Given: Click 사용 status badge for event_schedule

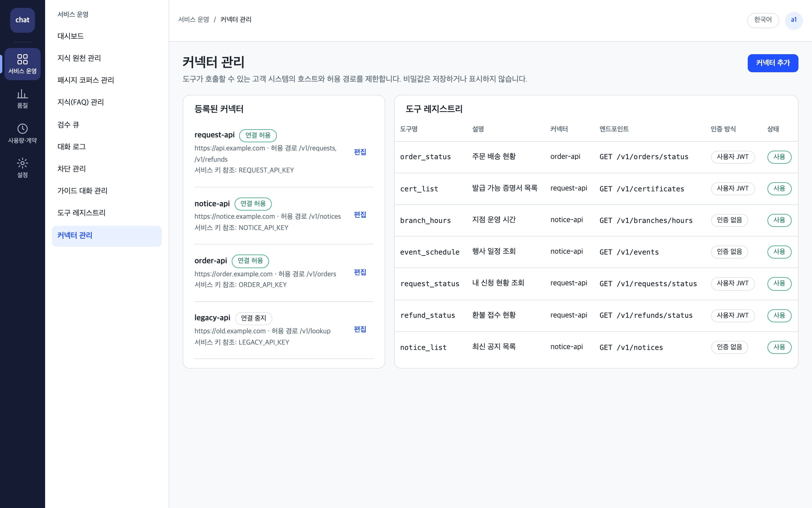Looking at the screenshot, I should [780, 252].
